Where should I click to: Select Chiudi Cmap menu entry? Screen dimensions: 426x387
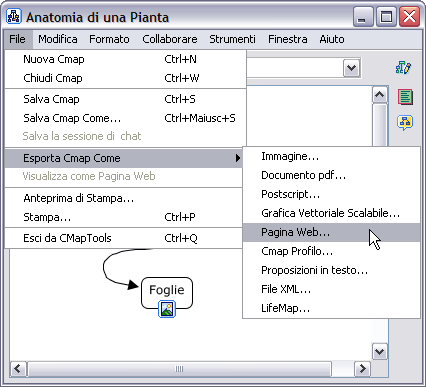click(125, 78)
